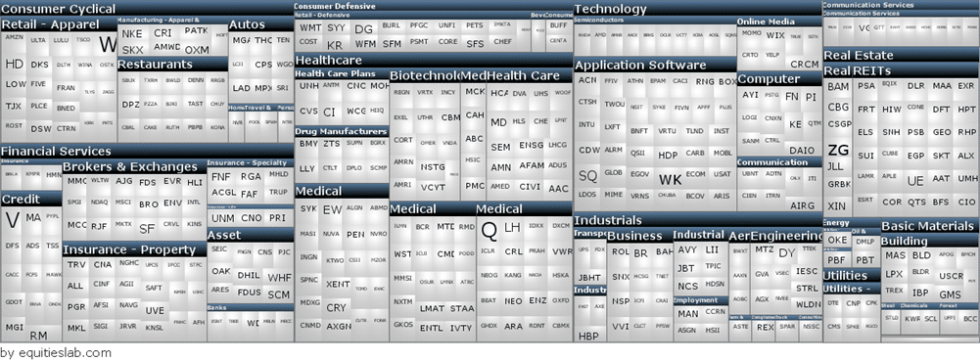Click the large V tile under Credit
This screenshot has height=361, width=980.
12,220
